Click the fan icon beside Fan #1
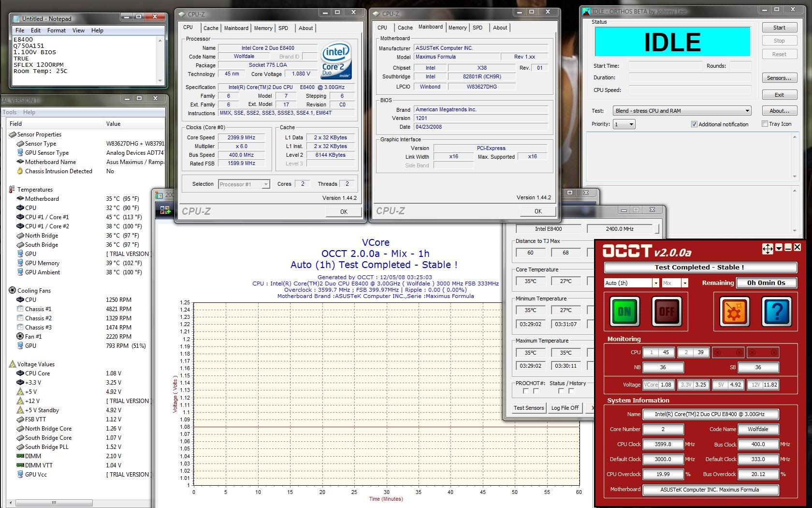The height and width of the screenshot is (508, 812). 20,336
